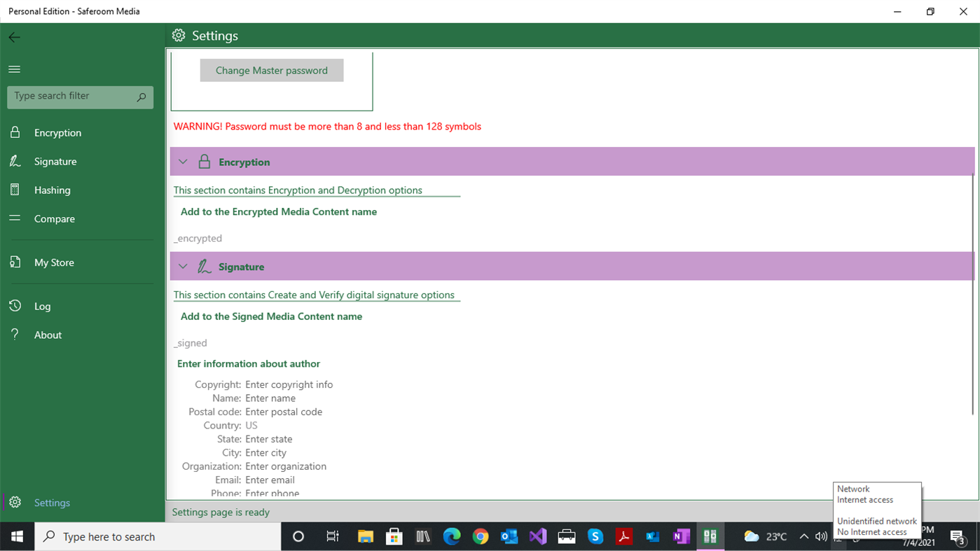Click the Settings label at sidebar bottom

(52, 502)
